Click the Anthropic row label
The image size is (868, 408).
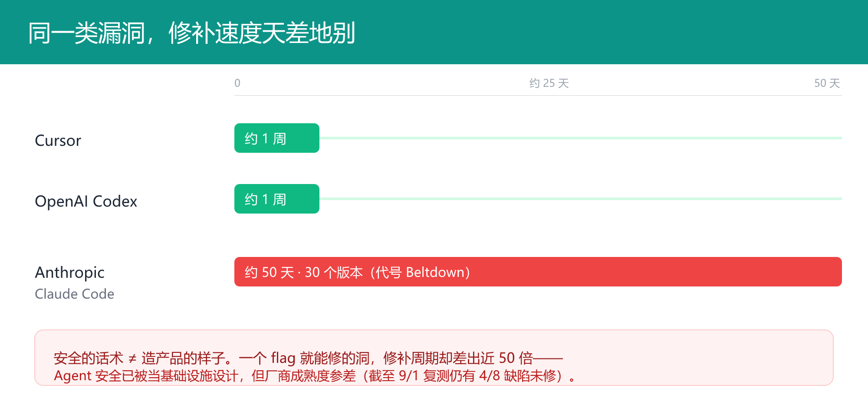point(69,273)
